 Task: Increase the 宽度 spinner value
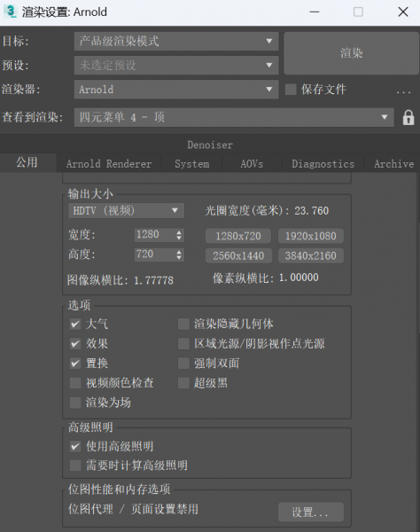[x=179, y=232]
